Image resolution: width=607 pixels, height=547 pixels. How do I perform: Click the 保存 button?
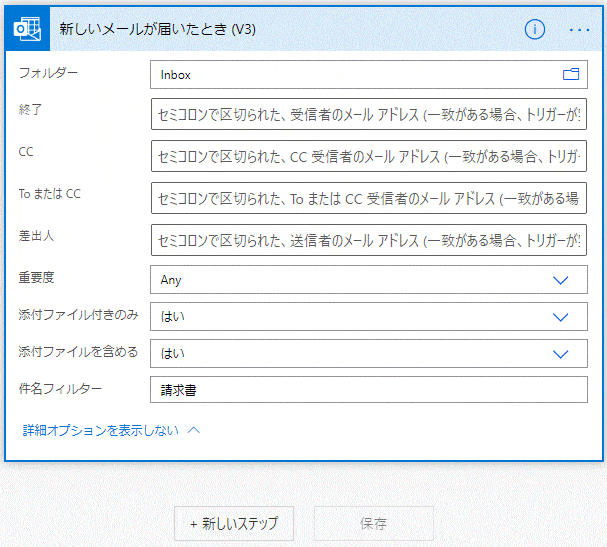coord(374,523)
